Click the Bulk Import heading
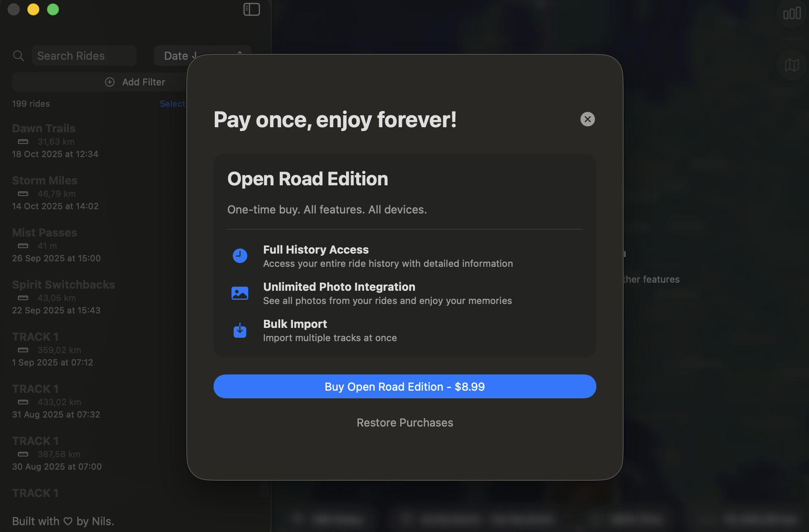Viewport: 809px width, 532px height. pyautogui.click(x=295, y=324)
